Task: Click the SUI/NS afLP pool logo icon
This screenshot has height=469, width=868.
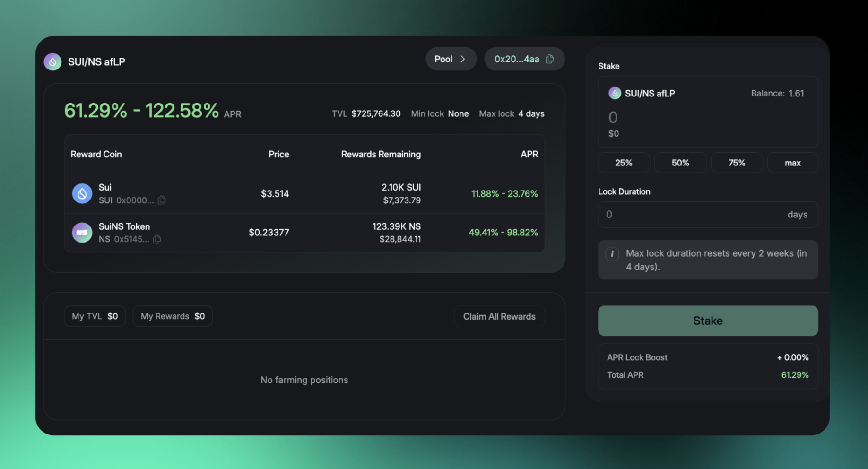Action: click(x=52, y=62)
